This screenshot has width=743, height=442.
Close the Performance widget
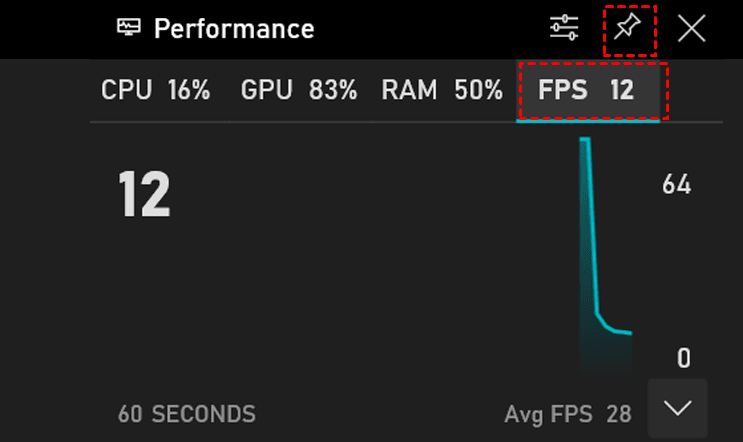click(x=691, y=29)
